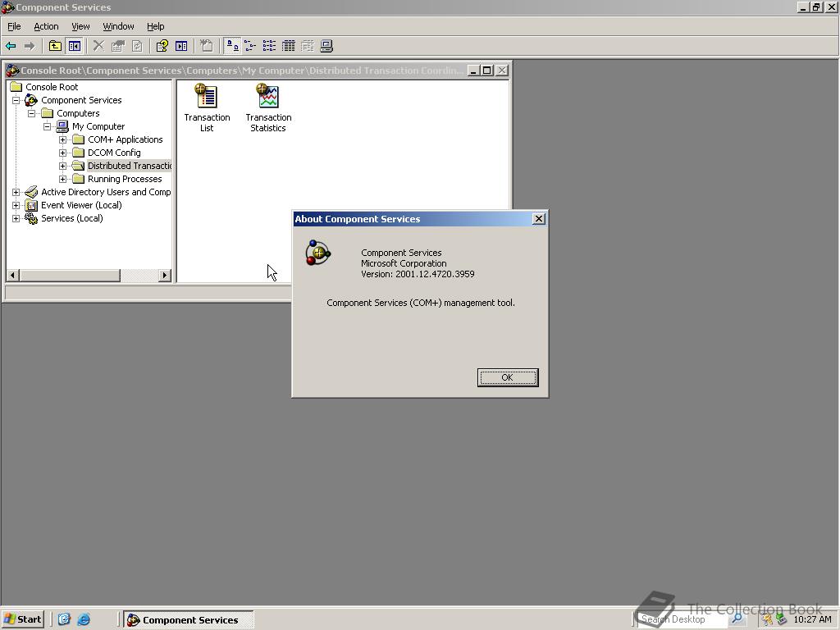This screenshot has height=630, width=840.
Task: Close the About Component Services dialog
Action: 539,218
